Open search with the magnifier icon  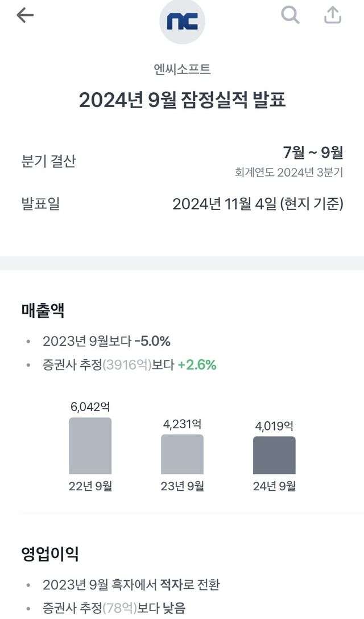click(x=290, y=15)
